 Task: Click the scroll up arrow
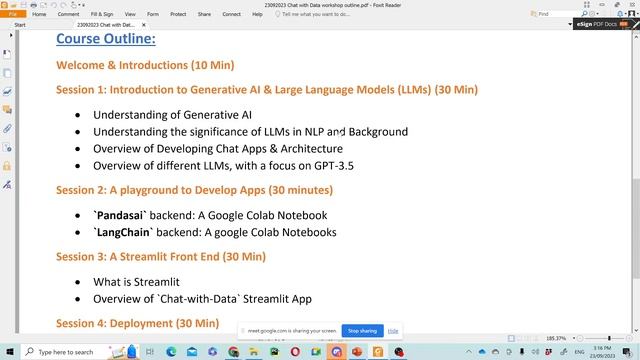pyautogui.click(x=636, y=36)
